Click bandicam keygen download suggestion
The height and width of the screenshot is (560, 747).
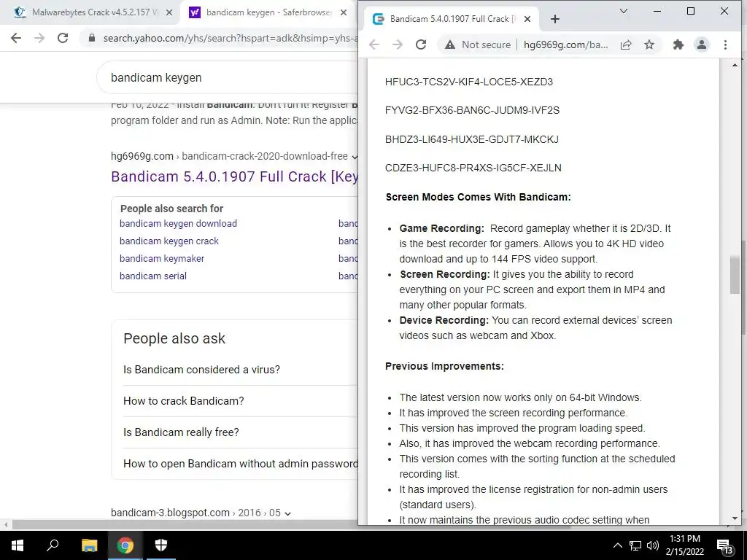pos(178,223)
